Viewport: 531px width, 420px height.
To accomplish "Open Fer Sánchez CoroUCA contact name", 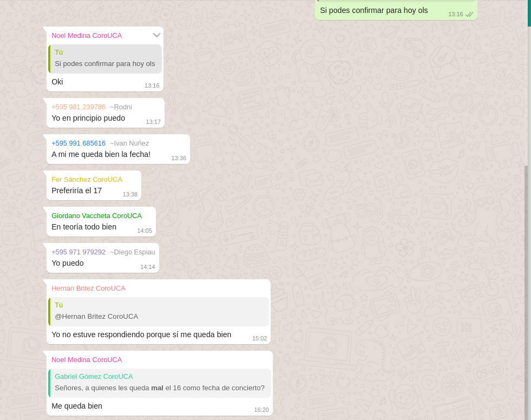I will pos(87,179).
